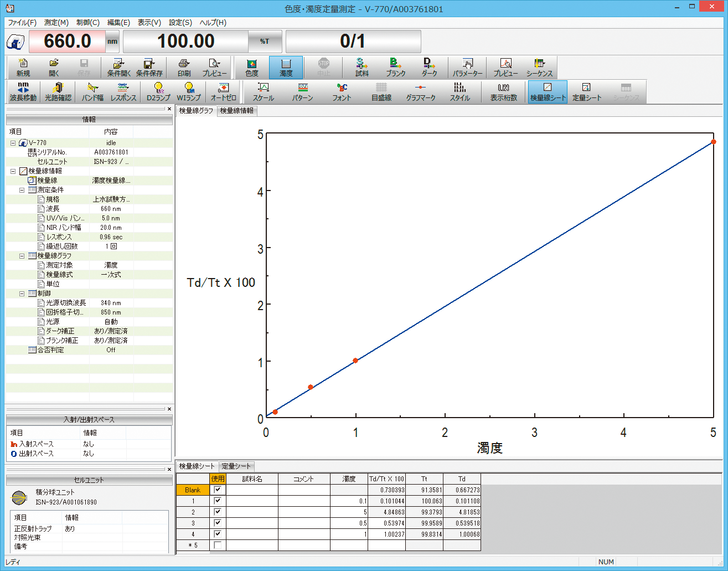Image resolution: width=728 pixels, height=571 pixels.
Task: Start ブランク blank measurement
Action: tap(396, 68)
